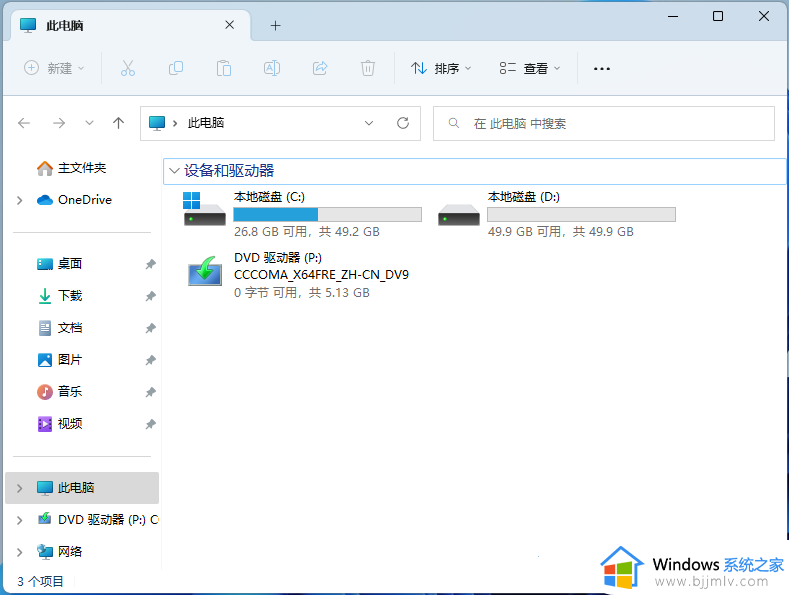
Task: Expand the OneDrive tree node
Action: pyautogui.click(x=20, y=200)
